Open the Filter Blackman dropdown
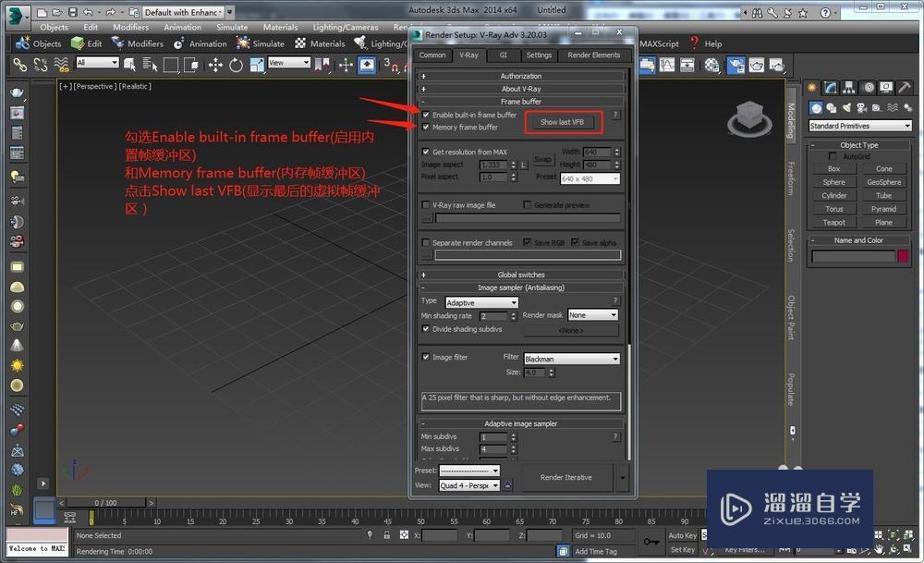924x563 pixels. pyautogui.click(x=572, y=359)
